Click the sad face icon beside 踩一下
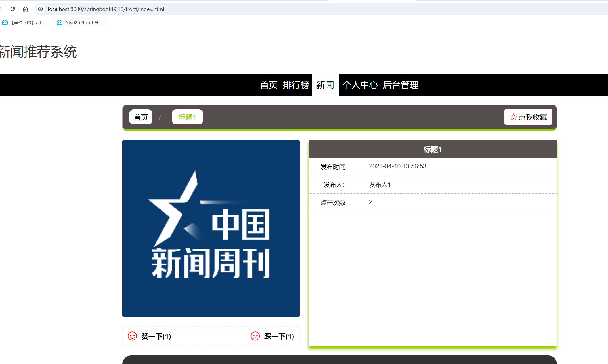This screenshot has height=364, width=608. coord(255,336)
